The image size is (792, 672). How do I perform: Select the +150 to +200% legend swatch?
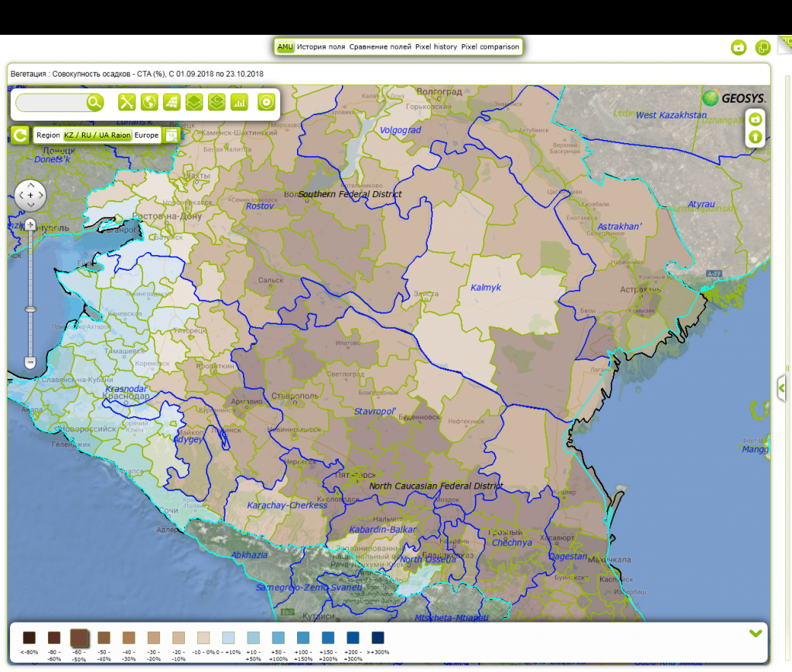[x=328, y=638]
